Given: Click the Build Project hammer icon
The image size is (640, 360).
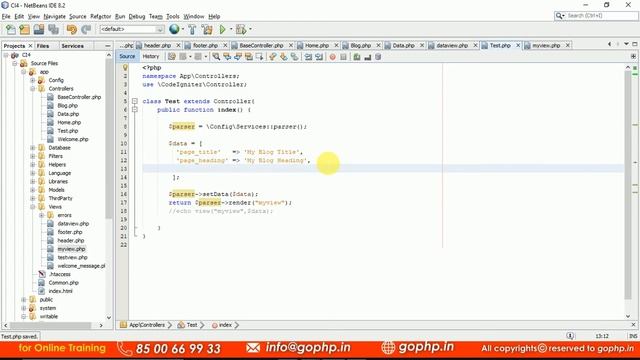Looking at the screenshot, I should point(192,29).
